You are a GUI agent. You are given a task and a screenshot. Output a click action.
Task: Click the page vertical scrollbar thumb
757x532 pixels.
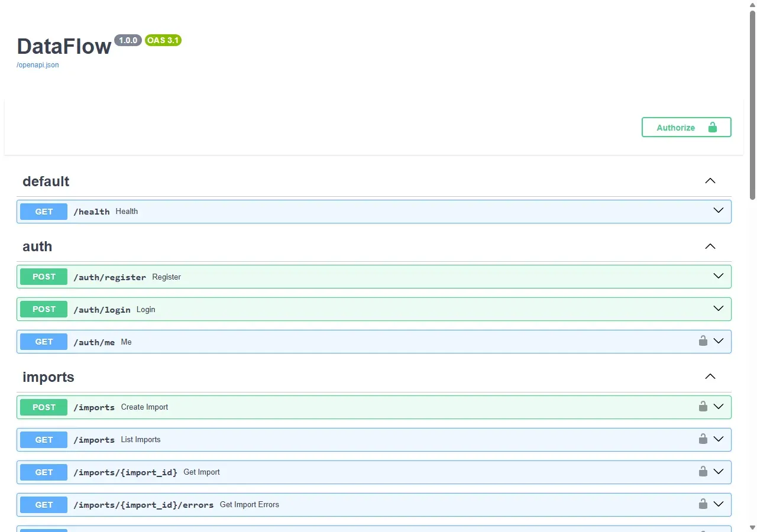tap(752, 105)
